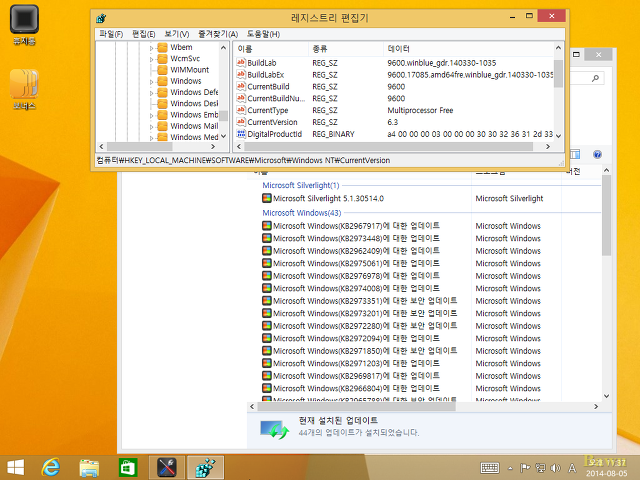640x480 pixels.
Task: Expand the Windows Media key node
Action: pos(151,138)
